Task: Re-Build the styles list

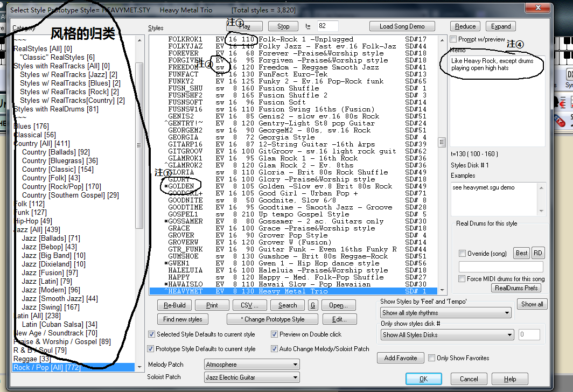Action: click(174, 305)
